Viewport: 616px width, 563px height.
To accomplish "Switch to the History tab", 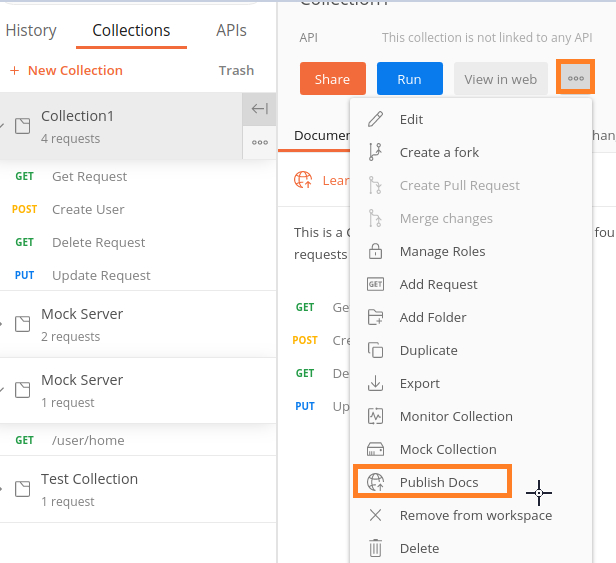I will point(31,30).
